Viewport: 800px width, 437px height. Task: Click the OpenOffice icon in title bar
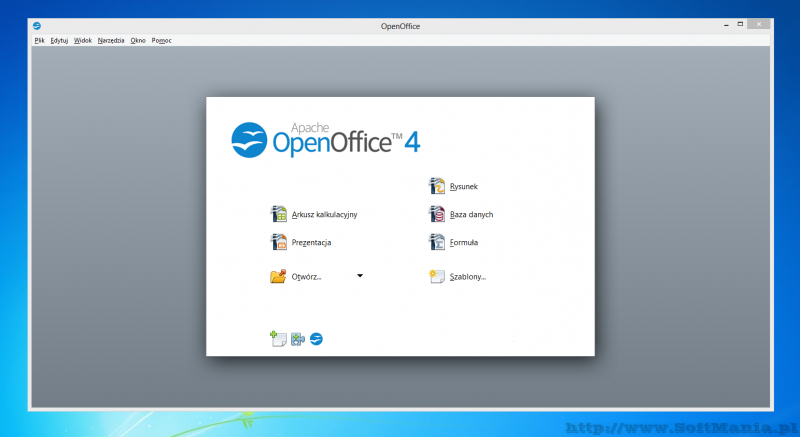coord(37,25)
